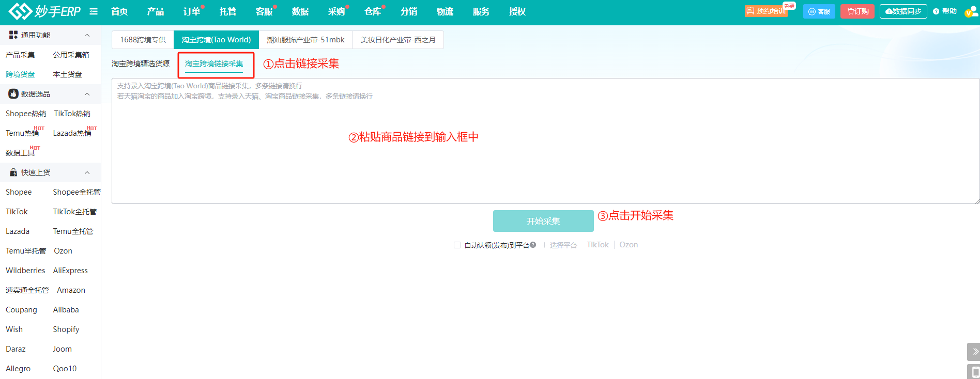Open the 授权 top menu
Screen dimensions: 980x379
pyautogui.click(x=517, y=11)
